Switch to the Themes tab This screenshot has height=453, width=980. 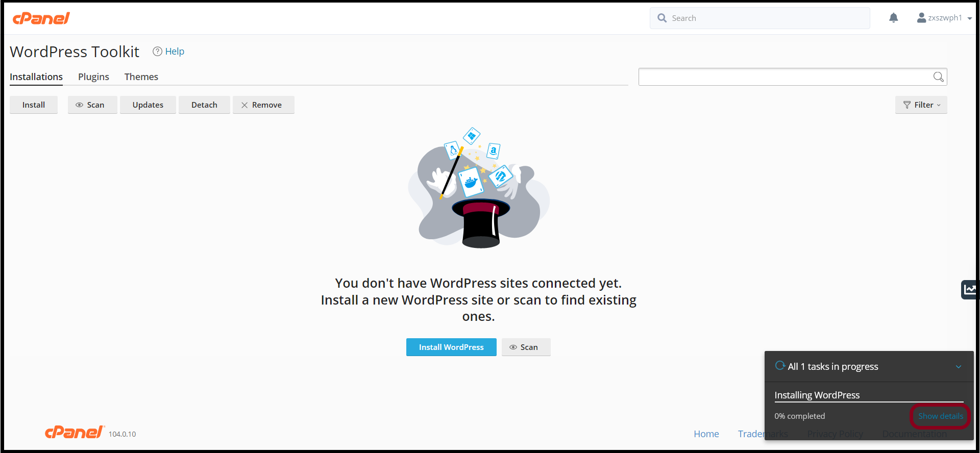141,77
